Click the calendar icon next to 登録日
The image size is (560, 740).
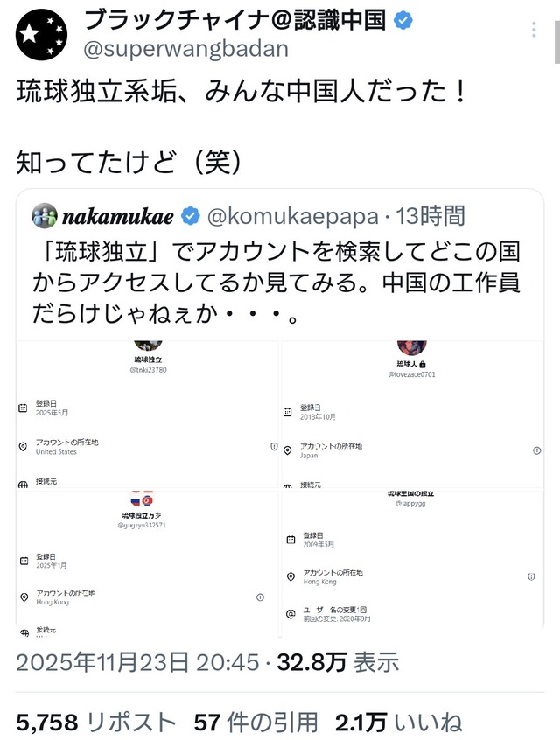22,408
